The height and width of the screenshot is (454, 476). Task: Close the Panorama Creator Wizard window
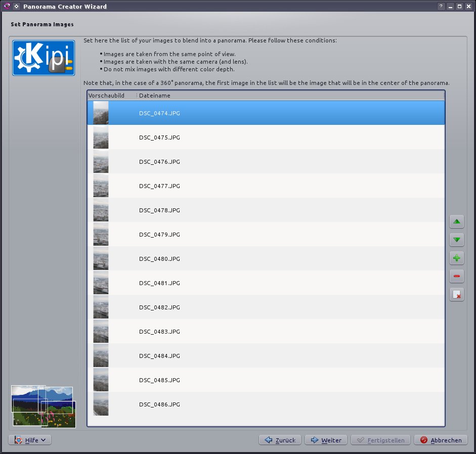pos(468,6)
